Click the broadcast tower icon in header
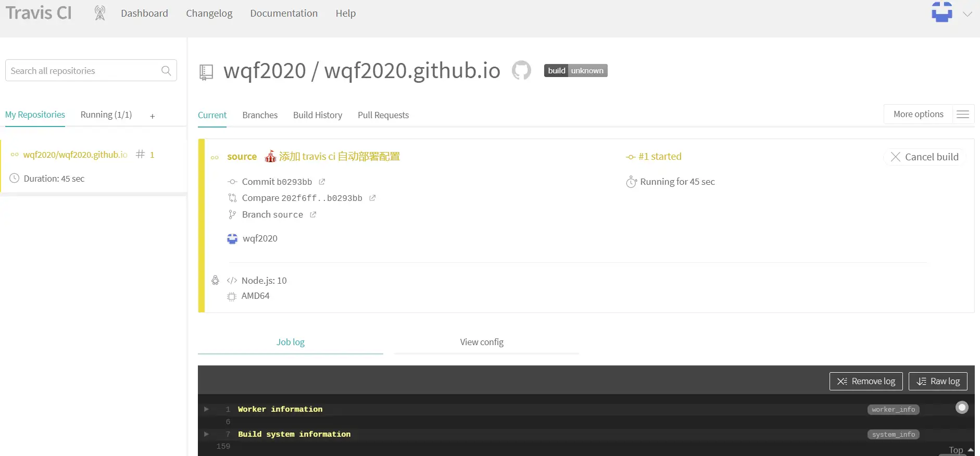980x456 pixels. tap(100, 13)
